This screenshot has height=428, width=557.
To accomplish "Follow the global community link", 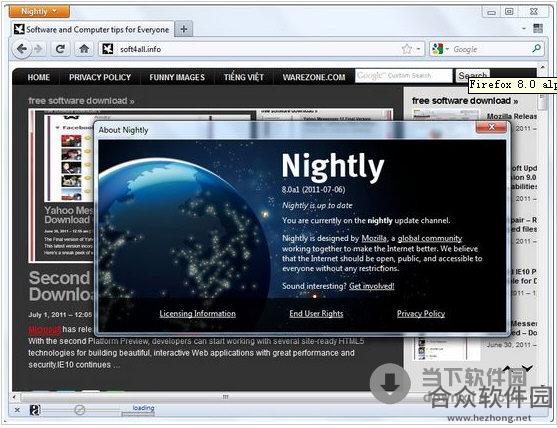I will click(430, 238).
